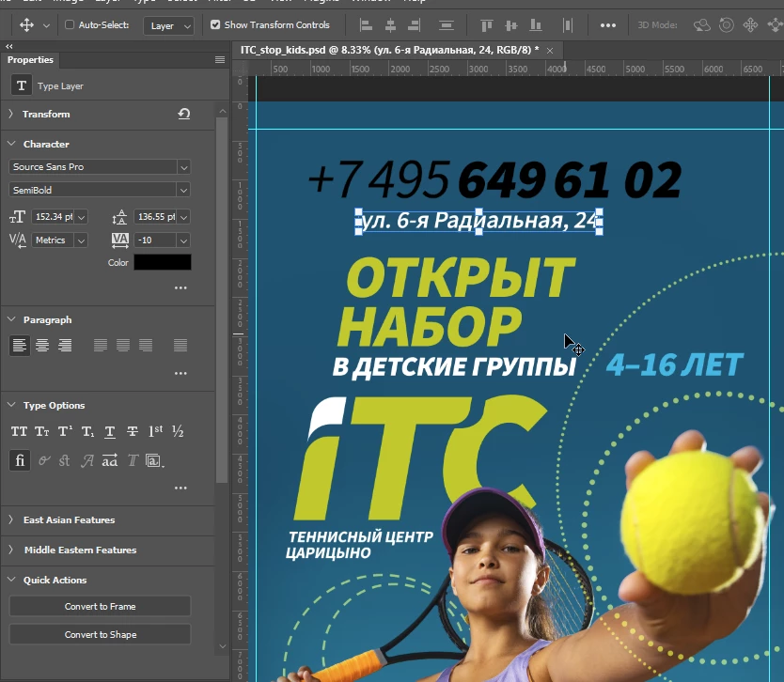Toggle Subscript style
784x682 pixels.
pyautogui.click(x=87, y=431)
